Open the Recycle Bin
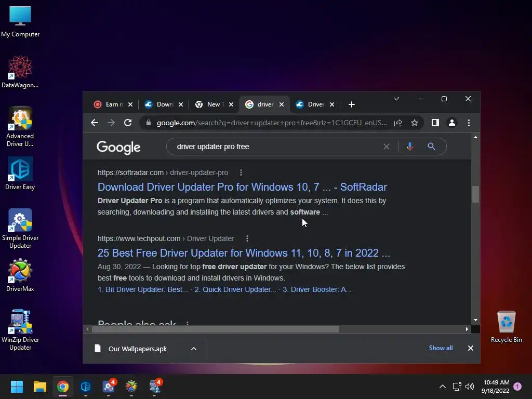 tap(506, 327)
